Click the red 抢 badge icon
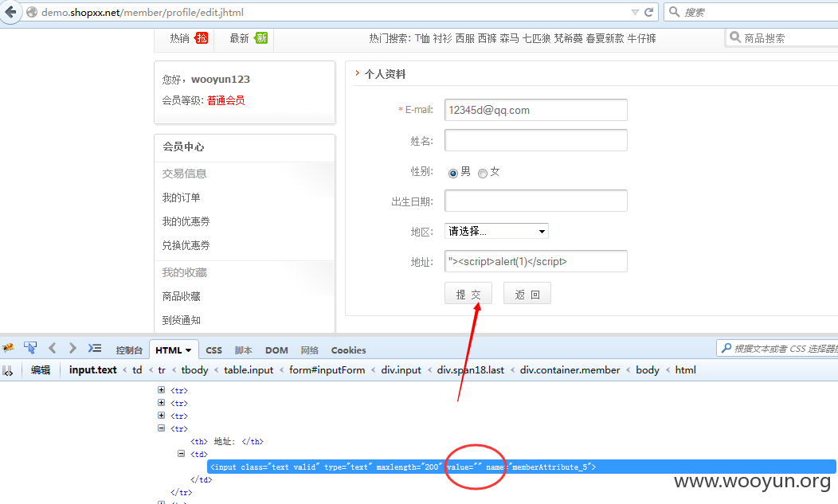The height and width of the screenshot is (504, 838). [x=202, y=37]
